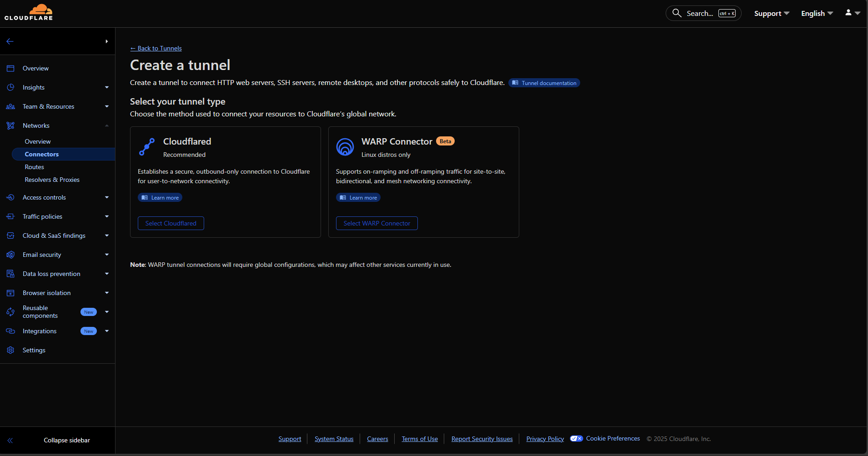The height and width of the screenshot is (456, 868).
Task: Click the Team & Resources people icon
Action: coord(10,106)
